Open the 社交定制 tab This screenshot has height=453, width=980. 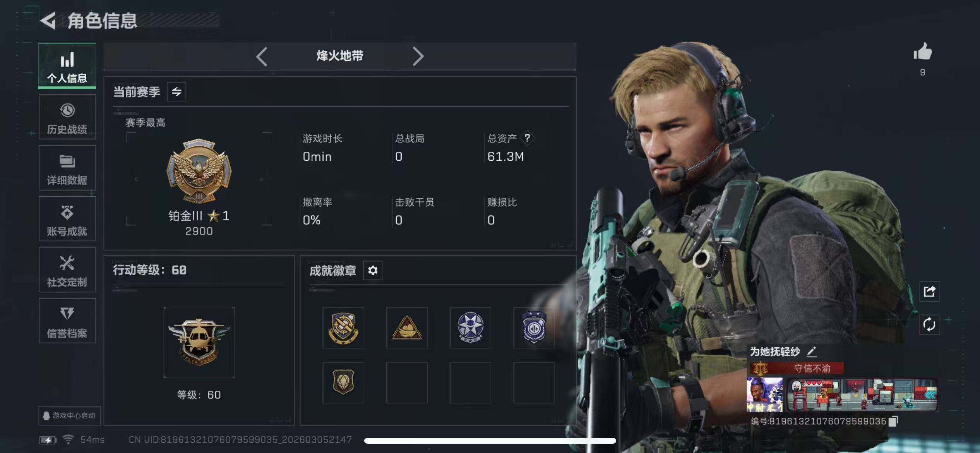[67, 270]
